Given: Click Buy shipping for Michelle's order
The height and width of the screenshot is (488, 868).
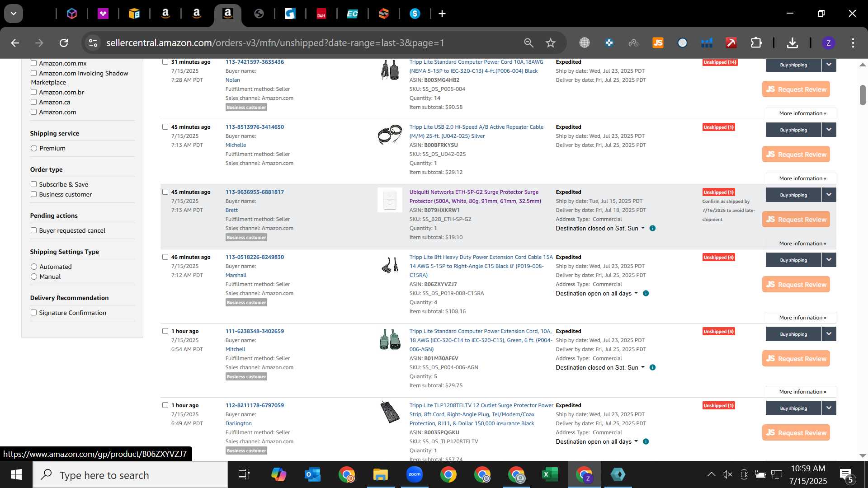Looking at the screenshot, I should click(793, 130).
